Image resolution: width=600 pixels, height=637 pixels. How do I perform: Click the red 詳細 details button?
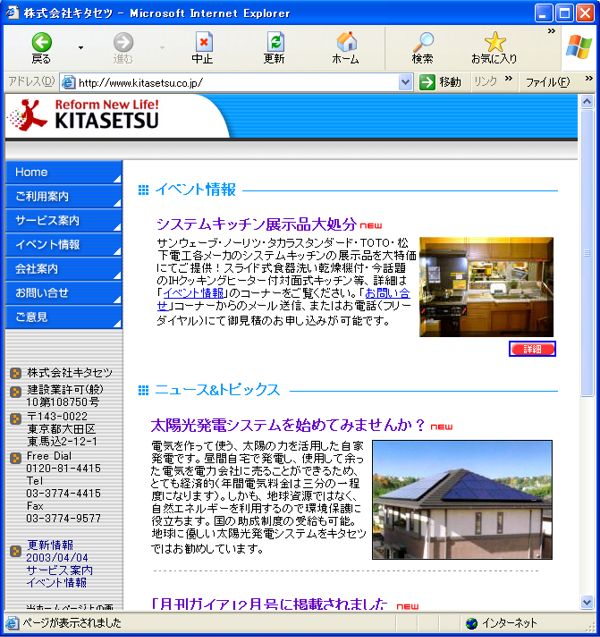[x=532, y=349]
